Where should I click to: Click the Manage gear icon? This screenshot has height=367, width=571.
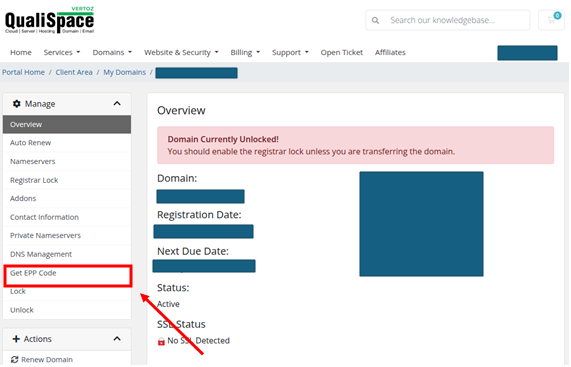pyautogui.click(x=16, y=104)
